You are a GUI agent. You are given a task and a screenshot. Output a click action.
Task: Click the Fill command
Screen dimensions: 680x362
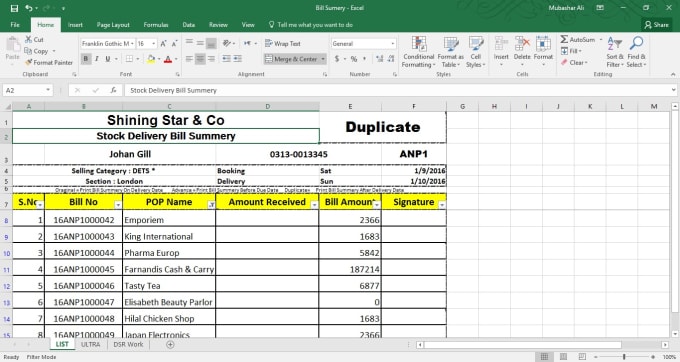[x=570, y=51]
